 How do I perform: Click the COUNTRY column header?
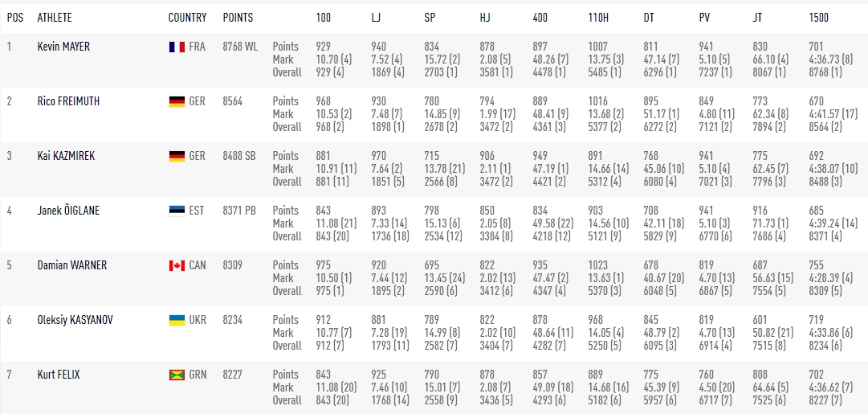click(187, 17)
